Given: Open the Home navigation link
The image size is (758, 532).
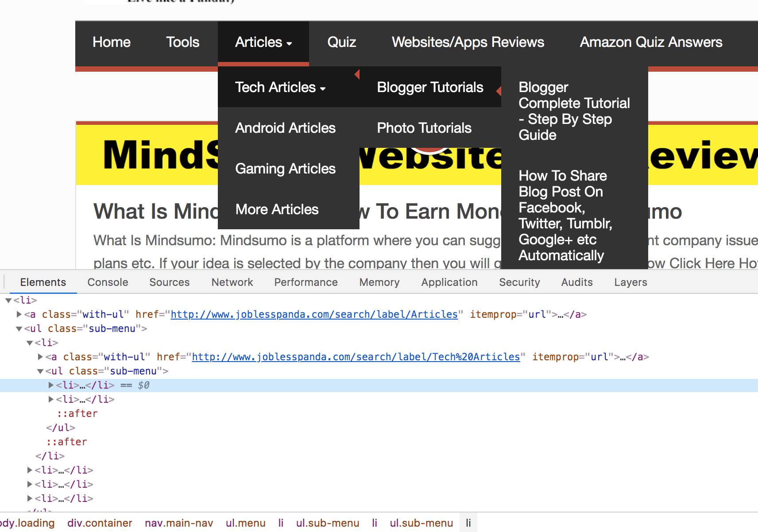Looking at the screenshot, I should (x=112, y=42).
